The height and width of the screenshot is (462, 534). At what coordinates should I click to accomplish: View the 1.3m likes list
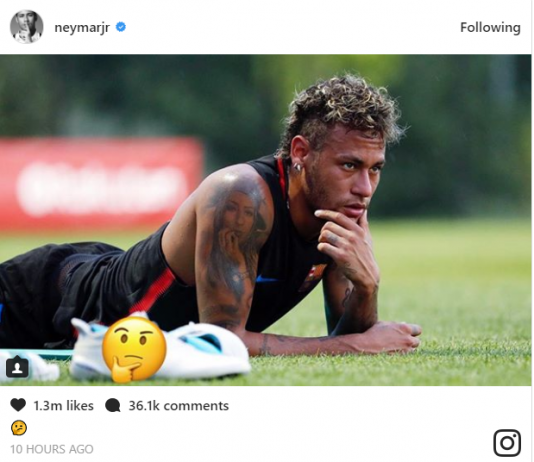pos(63,405)
